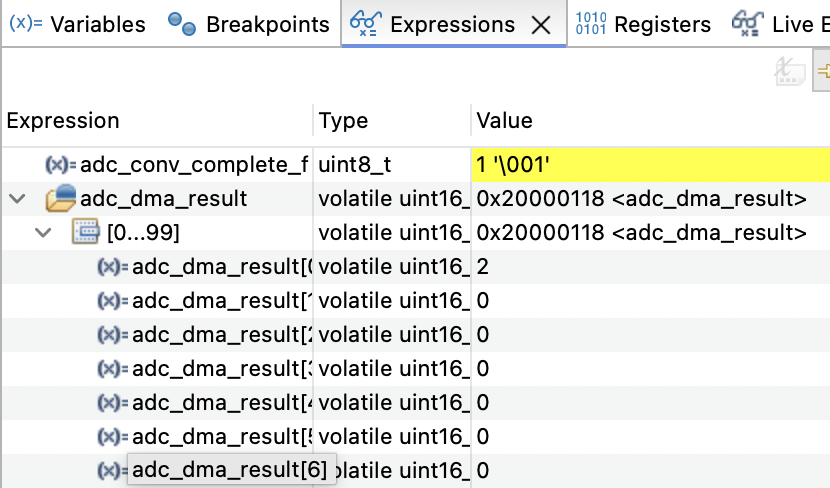Collapse the adc_dma_result tree node

pos(17,199)
